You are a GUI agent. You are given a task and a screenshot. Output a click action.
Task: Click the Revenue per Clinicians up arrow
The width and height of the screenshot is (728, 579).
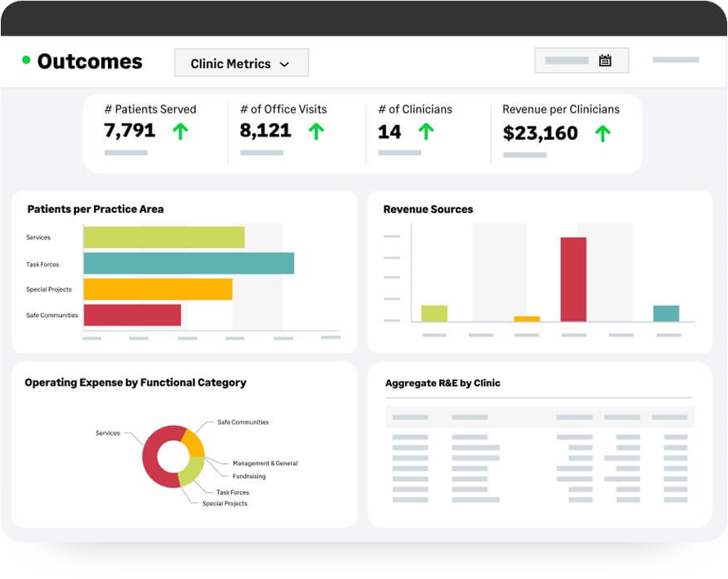603,134
